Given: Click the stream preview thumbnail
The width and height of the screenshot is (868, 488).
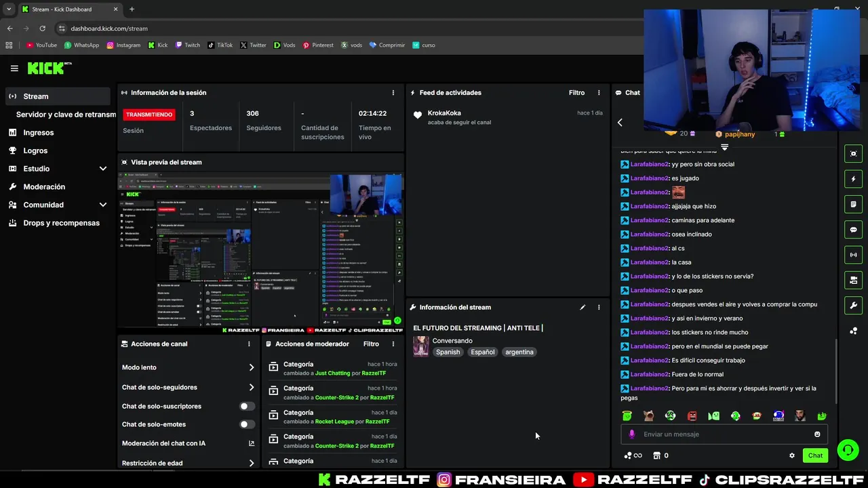Looking at the screenshot, I should pyautogui.click(x=260, y=250).
